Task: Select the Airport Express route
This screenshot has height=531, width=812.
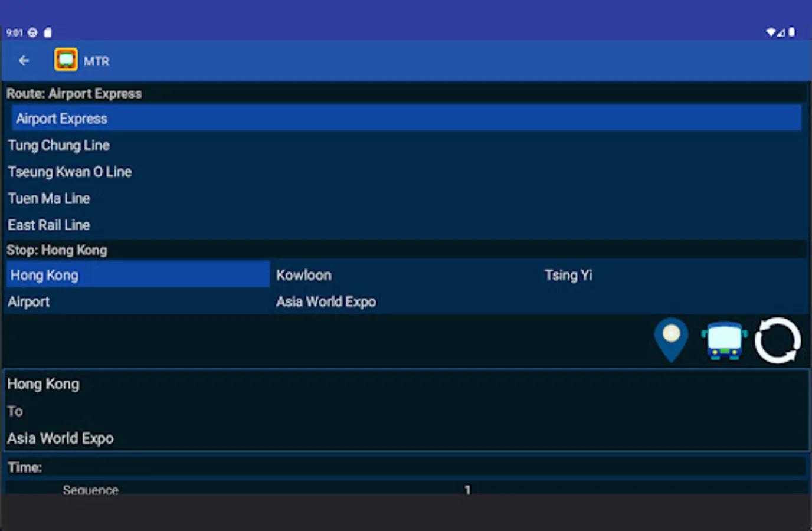Action: point(407,118)
